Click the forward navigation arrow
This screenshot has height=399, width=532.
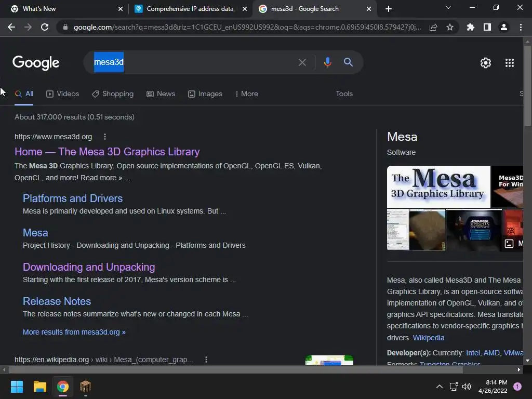[28, 27]
